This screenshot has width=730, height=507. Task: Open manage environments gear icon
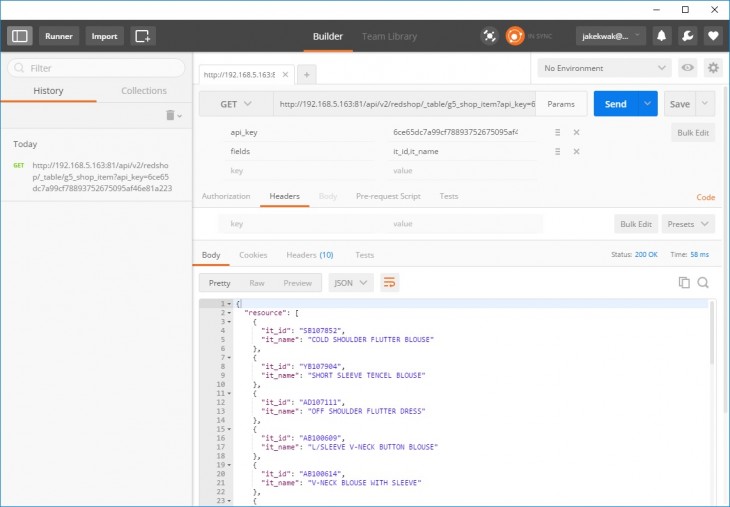click(713, 68)
